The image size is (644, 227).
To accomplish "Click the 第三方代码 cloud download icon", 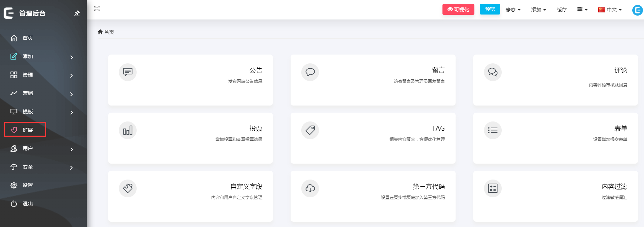I will click(x=310, y=188).
